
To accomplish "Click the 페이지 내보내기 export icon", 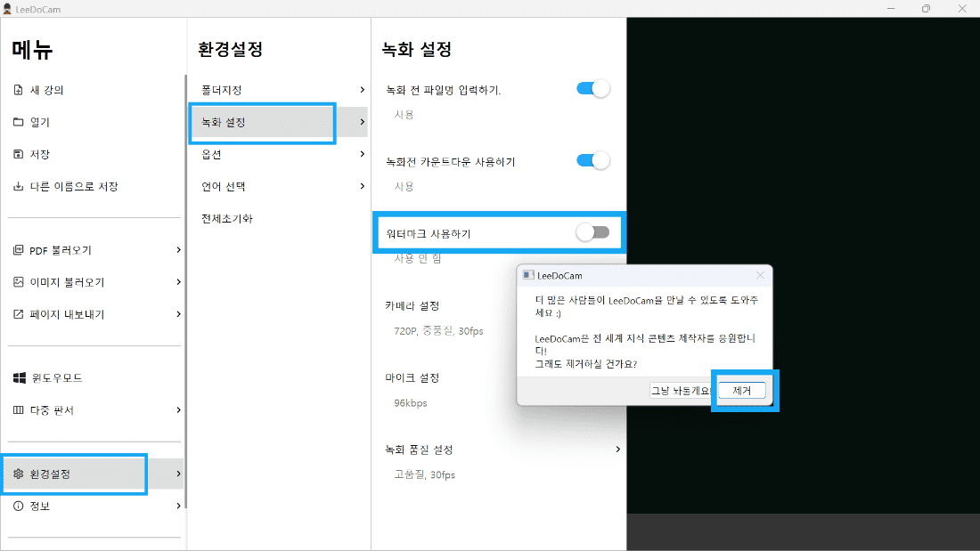I will coord(18,314).
